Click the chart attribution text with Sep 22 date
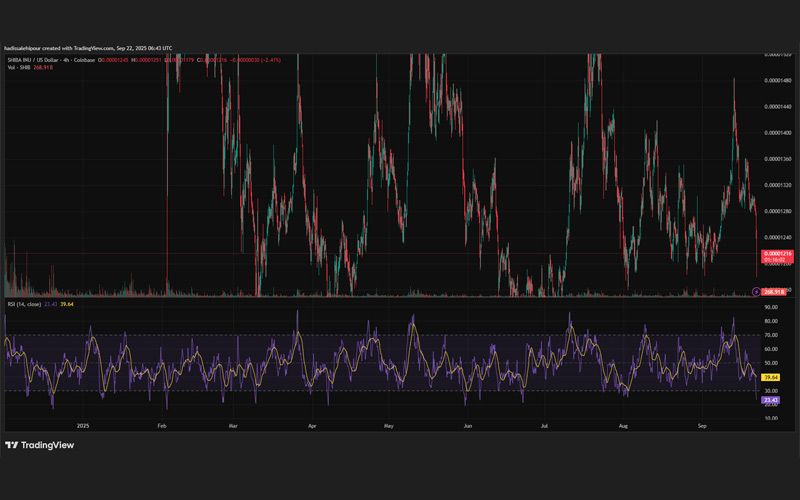Image resolution: width=800 pixels, height=500 pixels. point(88,48)
